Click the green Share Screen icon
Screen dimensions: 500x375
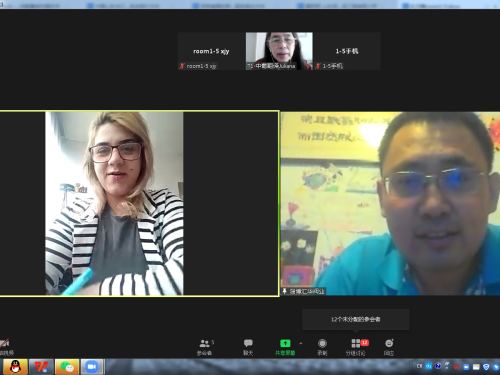(x=285, y=343)
